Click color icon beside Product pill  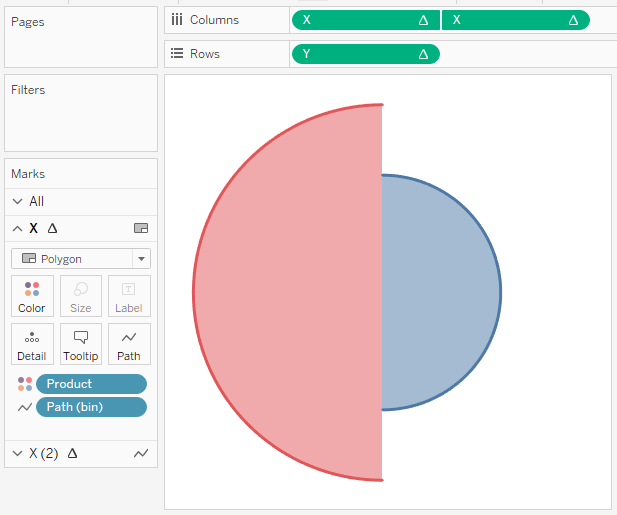[x=25, y=384]
